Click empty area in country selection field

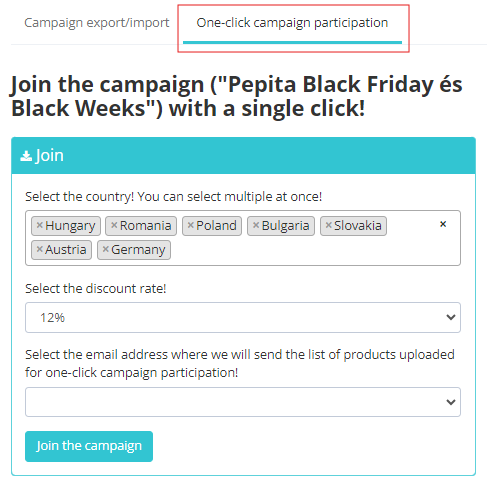click(x=300, y=250)
